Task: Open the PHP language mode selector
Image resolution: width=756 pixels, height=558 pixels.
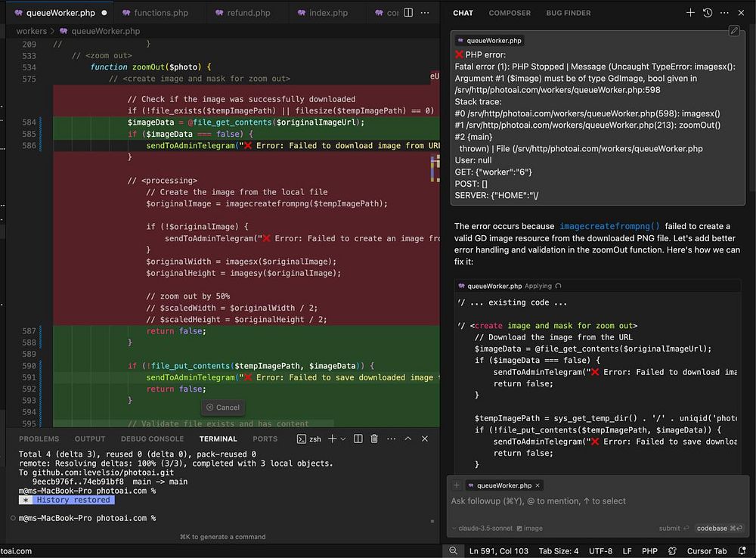Action: pos(649,551)
